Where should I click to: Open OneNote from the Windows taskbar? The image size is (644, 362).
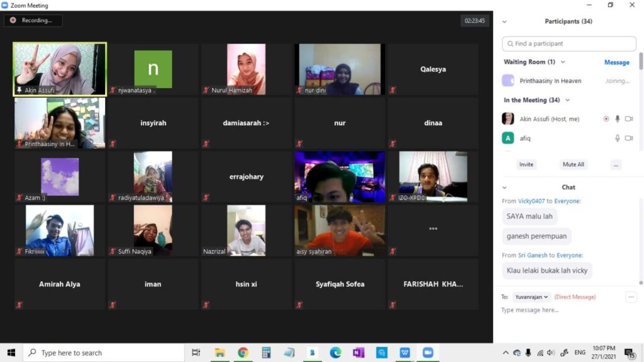(x=358, y=353)
